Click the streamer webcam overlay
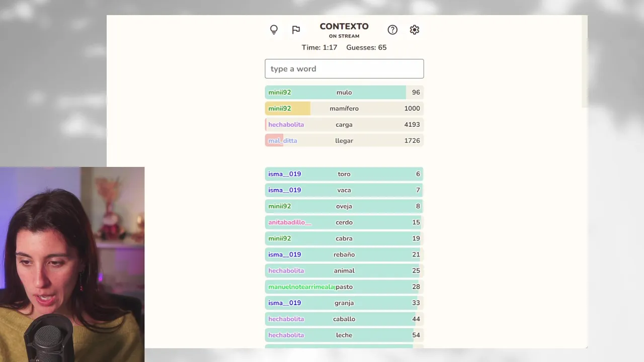This screenshot has width=644, height=362. (72, 264)
